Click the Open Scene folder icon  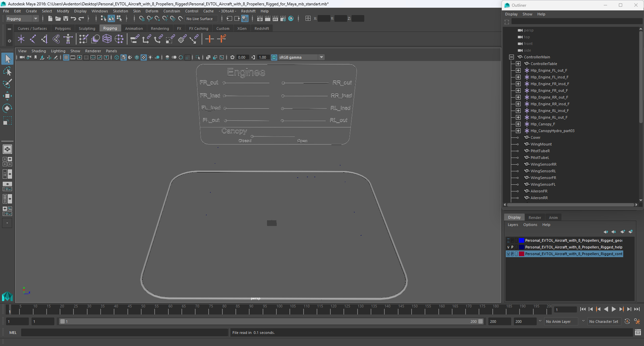pyautogui.click(x=58, y=19)
